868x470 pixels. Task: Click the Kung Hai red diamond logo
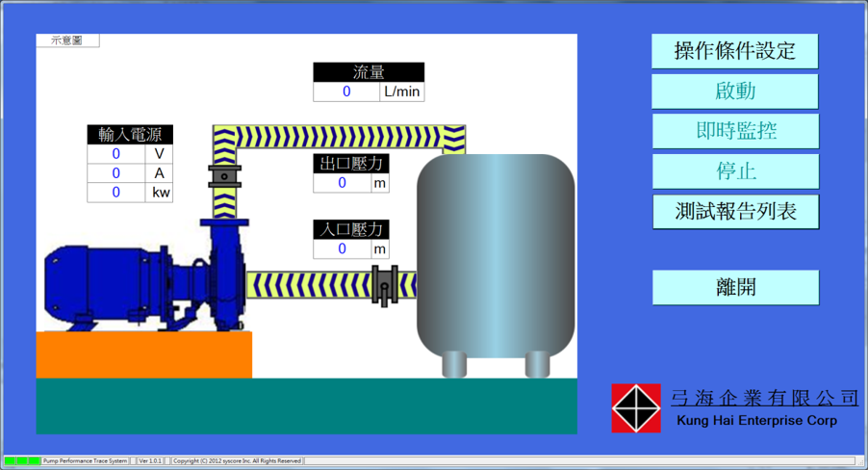click(x=636, y=408)
